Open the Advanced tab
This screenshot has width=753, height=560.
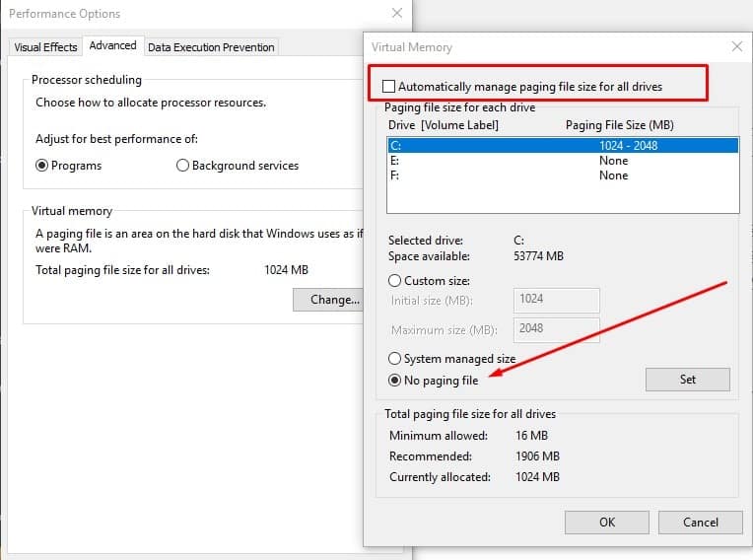[113, 45]
